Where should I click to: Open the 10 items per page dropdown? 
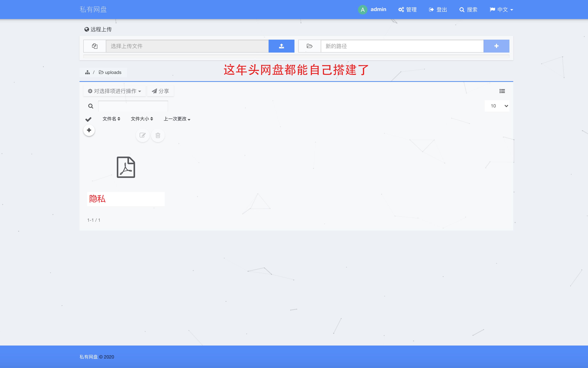click(497, 106)
